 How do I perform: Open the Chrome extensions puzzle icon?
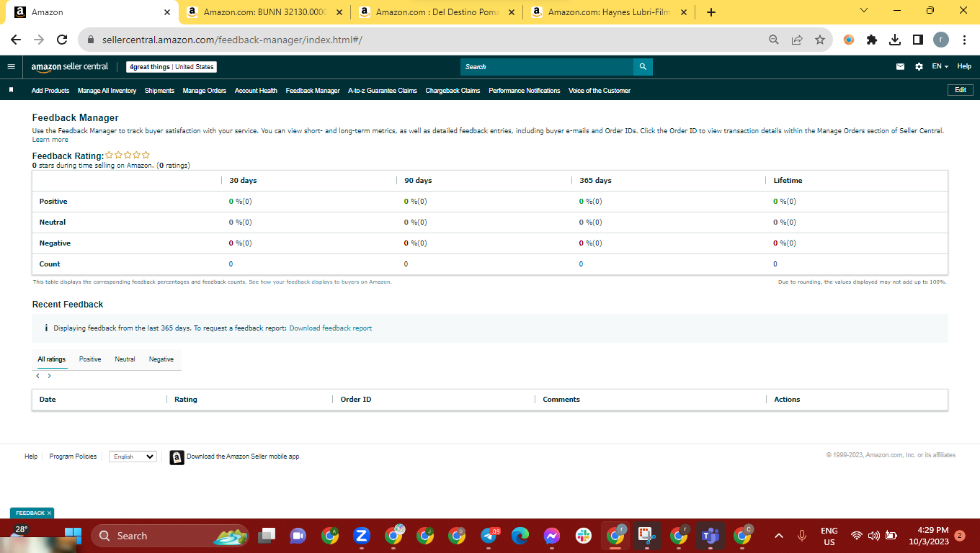click(x=872, y=40)
